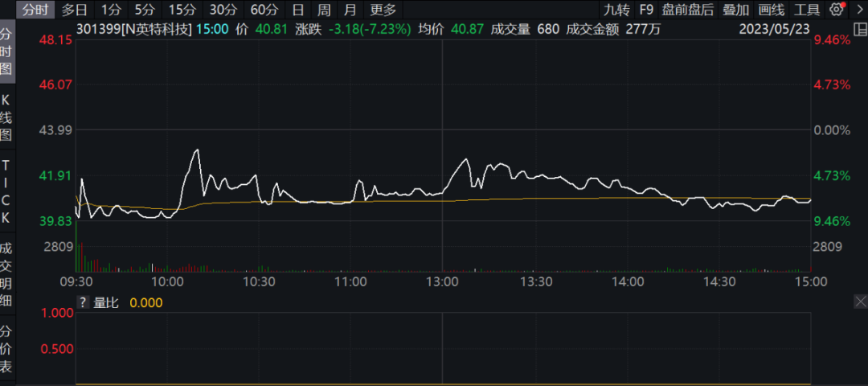Select the 1分 interval tab
868x386 pixels.
point(111,10)
